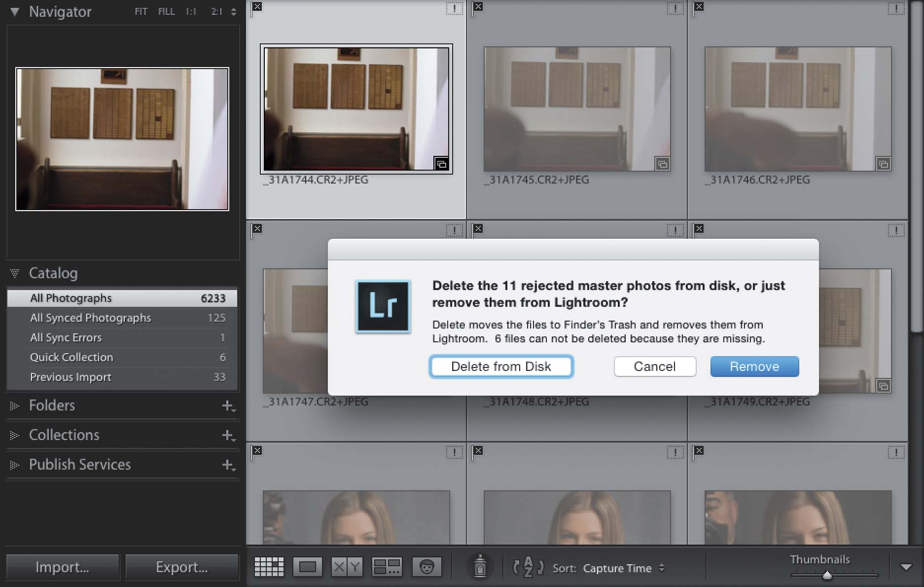This screenshot has width=924, height=587.
Task: Switch to Grid view icon
Action: click(x=269, y=567)
